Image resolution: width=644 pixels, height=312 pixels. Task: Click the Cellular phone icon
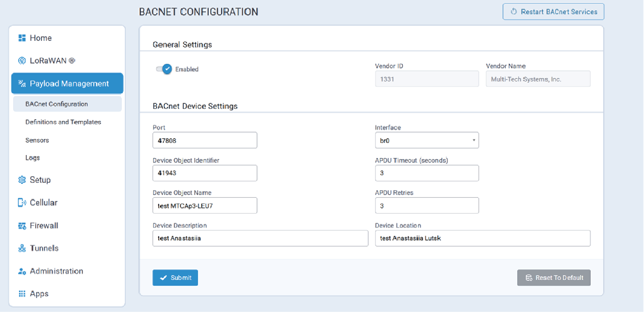[x=22, y=203]
